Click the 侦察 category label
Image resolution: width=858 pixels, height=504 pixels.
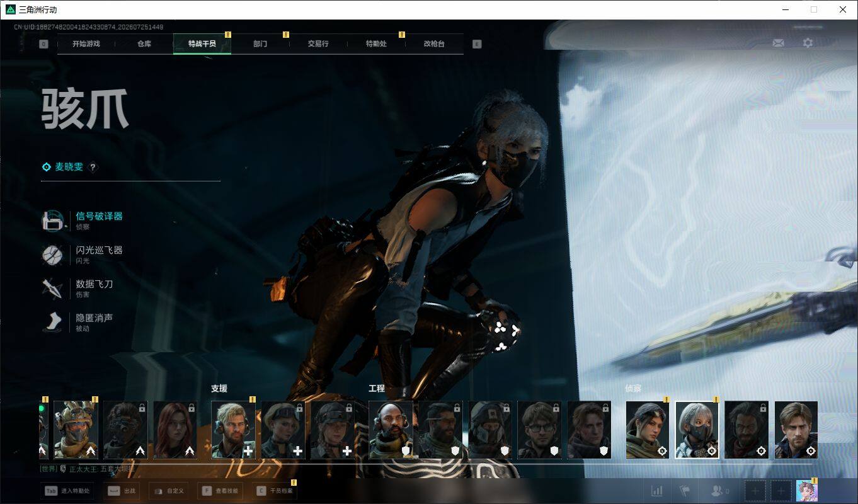[633, 388]
